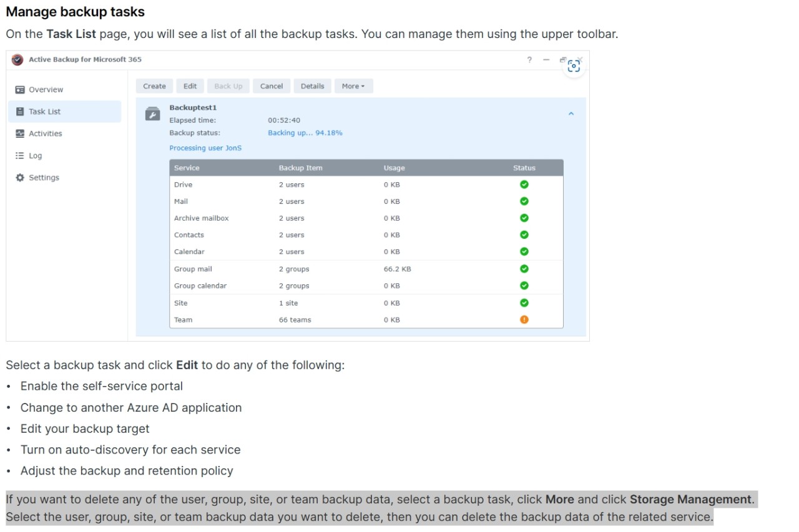Open help via the question mark icon
This screenshot has width=799, height=532.
tap(529, 60)
